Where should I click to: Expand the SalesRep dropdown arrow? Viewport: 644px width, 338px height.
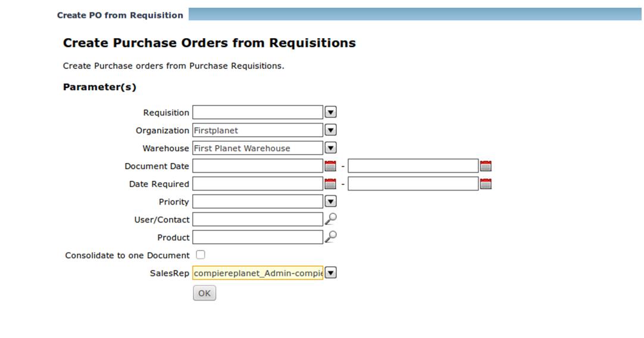pyautogui.click(x=331, y=273)
